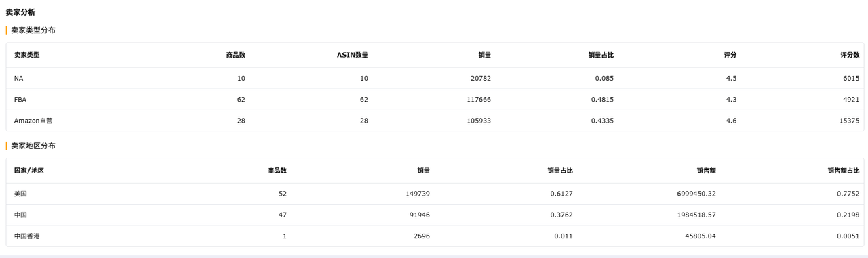Click the 国家/地区 column header
868x258 pixels.
29,171
